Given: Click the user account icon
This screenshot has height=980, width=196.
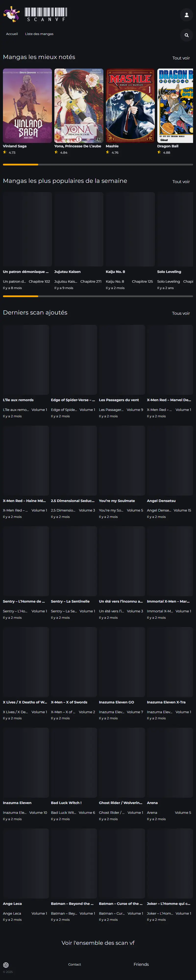Looking at the screenshot, I should [186, 15].
